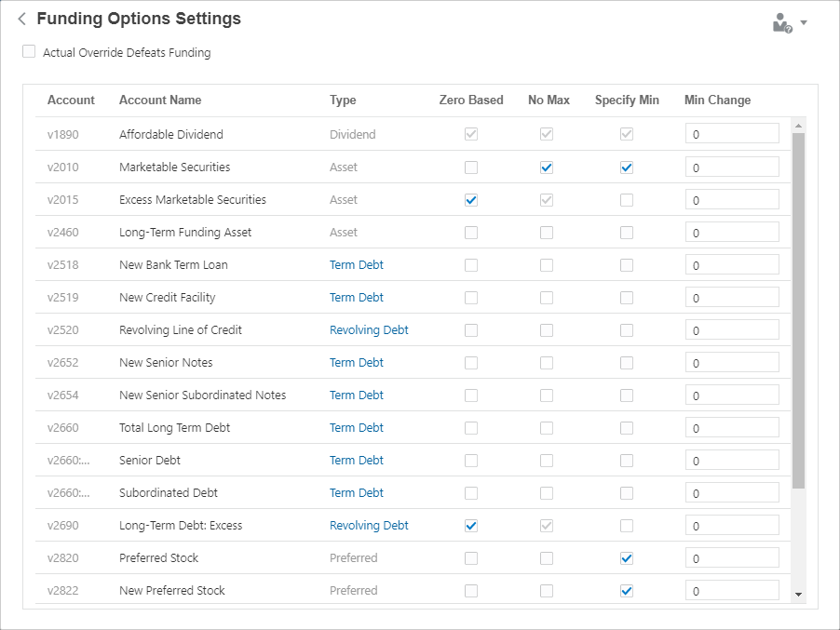This screenshot has height=630, width=840.
Task: Click the Min Change field for Affordable Dividend
Action: coord(732,133)
